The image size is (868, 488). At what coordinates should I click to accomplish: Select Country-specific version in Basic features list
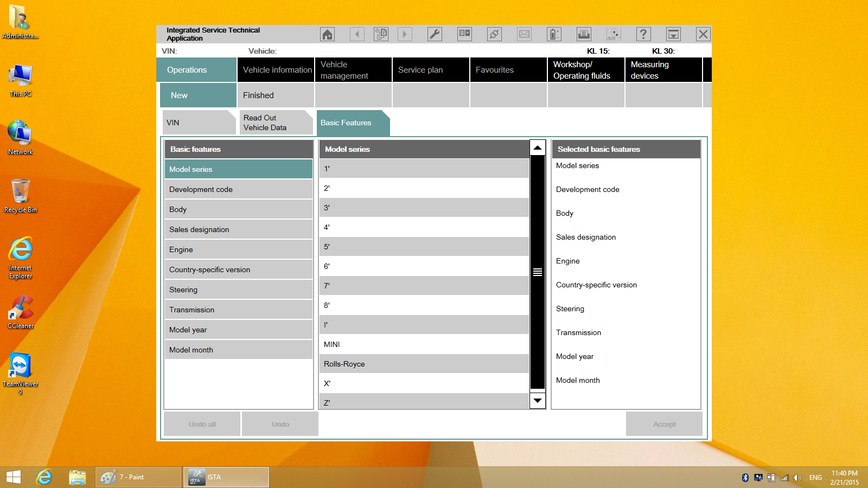[x=239, y=269]
